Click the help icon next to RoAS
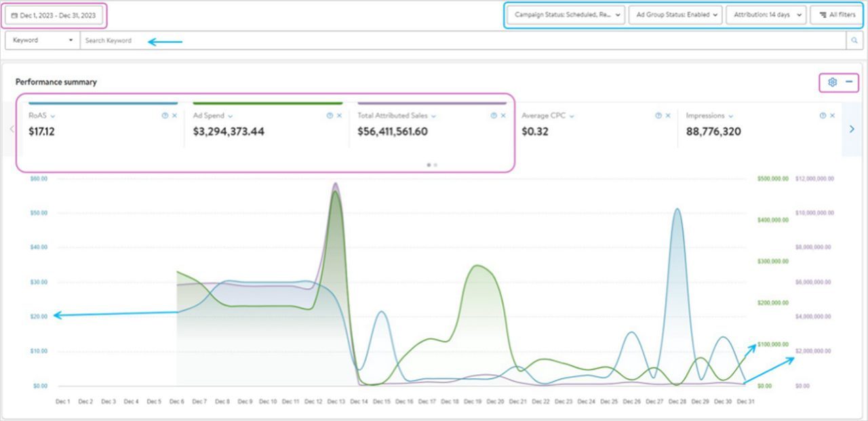The height and width of the screenshot is (421, 868). tap(164, 115)
